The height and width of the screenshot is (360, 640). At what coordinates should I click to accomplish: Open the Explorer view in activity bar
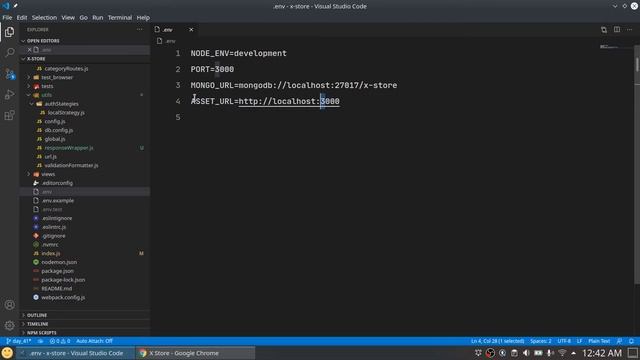(9, 32)
